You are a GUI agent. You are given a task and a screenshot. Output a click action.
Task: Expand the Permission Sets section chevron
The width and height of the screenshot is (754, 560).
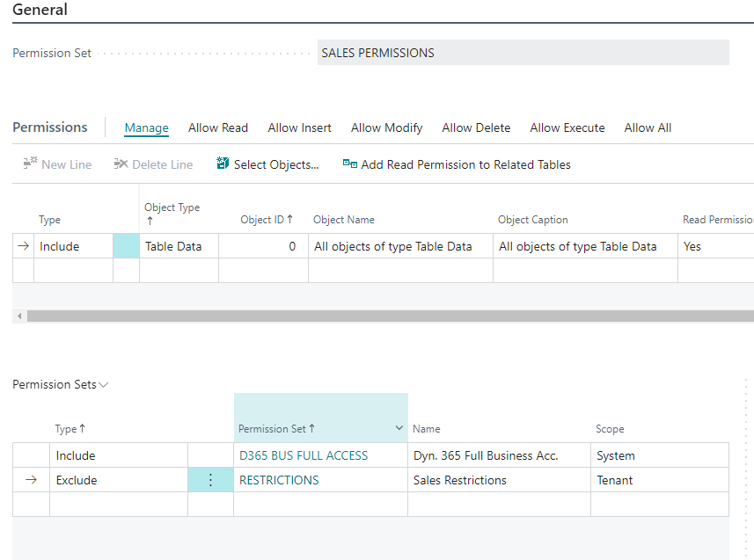(104, 385)
